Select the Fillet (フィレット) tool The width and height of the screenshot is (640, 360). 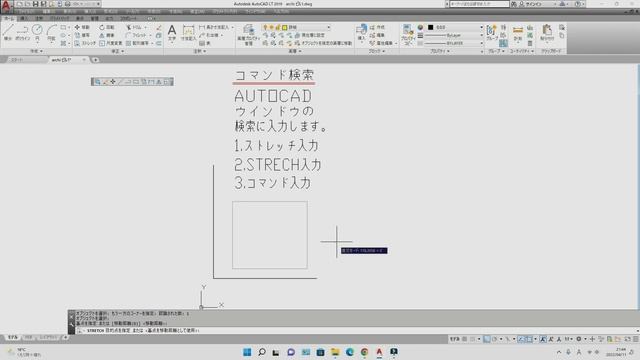136,35
